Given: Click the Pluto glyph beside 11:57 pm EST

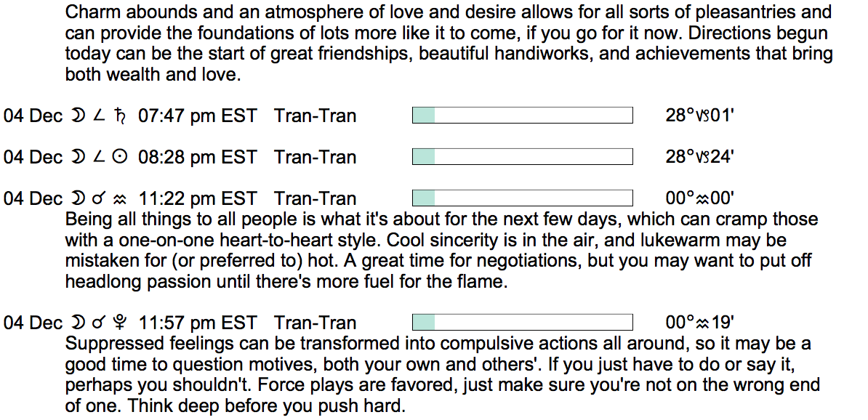Looking at the screenshot, I should 121,323.
